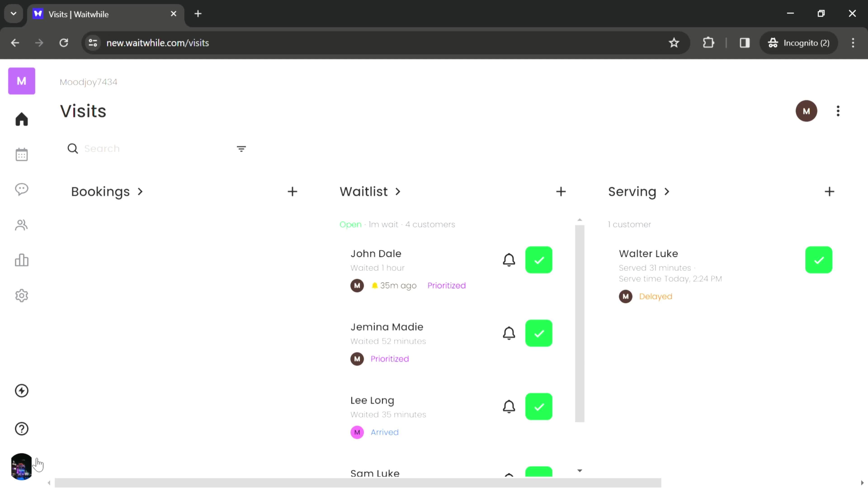Click the Home navigation icon
The height and width of the screenshot is (488, 868).
coord(21,119)
